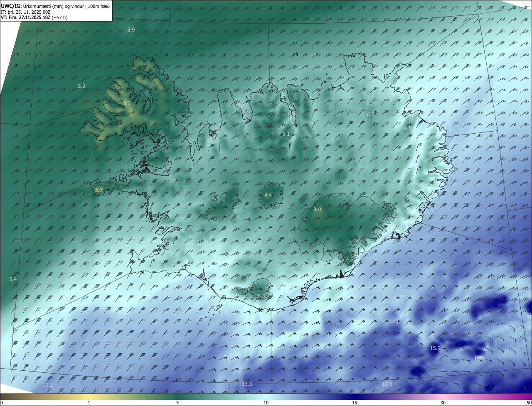Screen dimensions: 532x406
Task: Click the title text "Úrkomumætti (mm) og vindur í 100m hæð"
Action: tap(67, 6)
